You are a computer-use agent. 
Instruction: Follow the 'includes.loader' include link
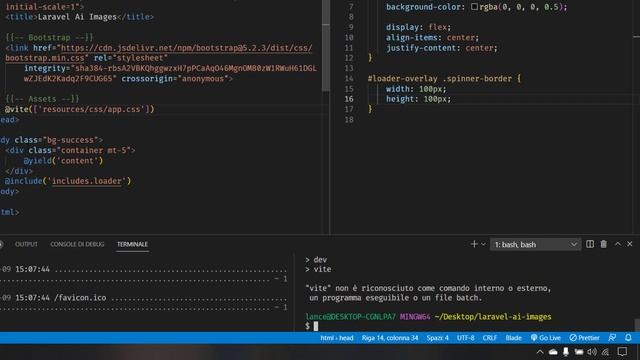click(87, 181)
